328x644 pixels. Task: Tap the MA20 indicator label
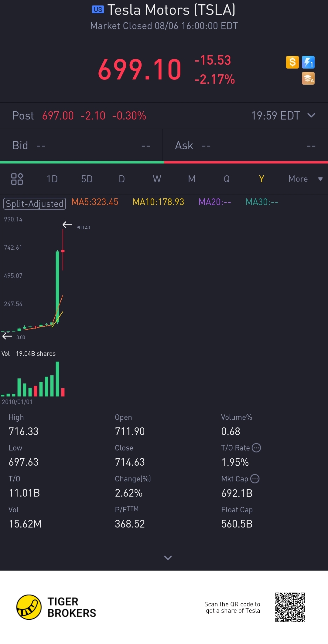pos(215,202)
